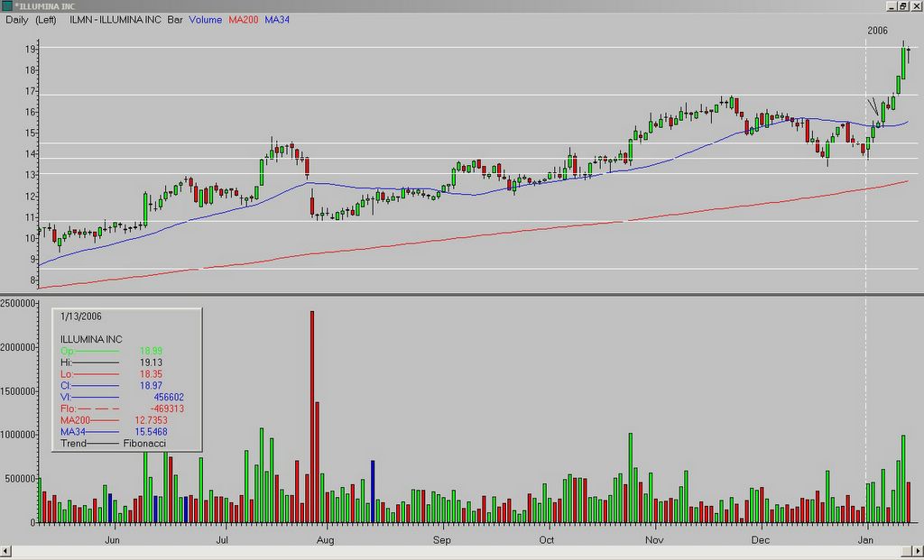Click the '10' price axis label

pyautogui.click(x=30, y=238)
